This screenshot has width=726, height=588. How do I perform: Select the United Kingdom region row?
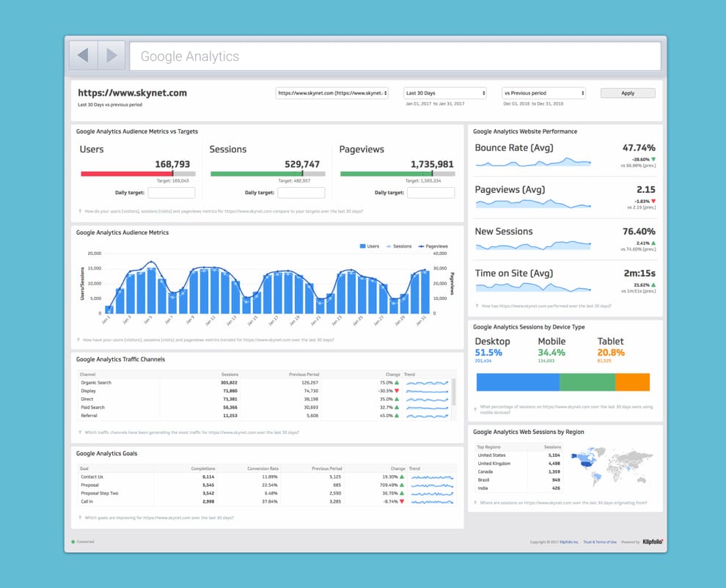point(518,463)
